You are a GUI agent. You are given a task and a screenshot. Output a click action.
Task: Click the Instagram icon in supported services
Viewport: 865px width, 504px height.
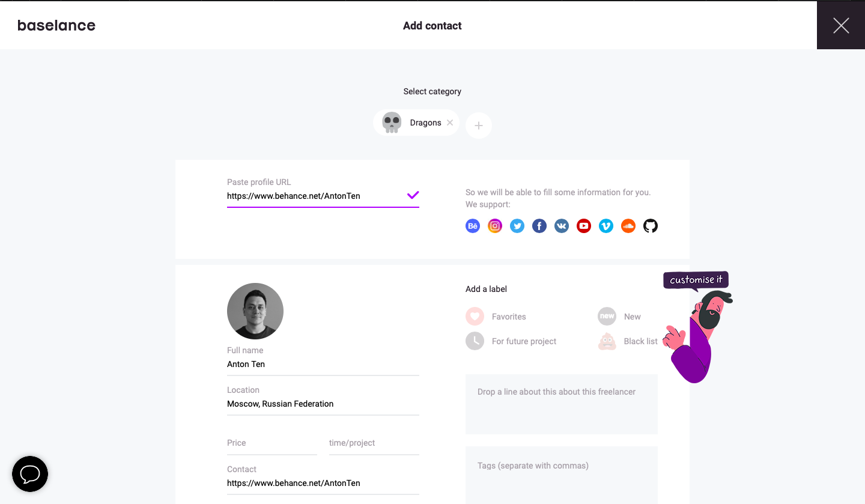(495, 226)
